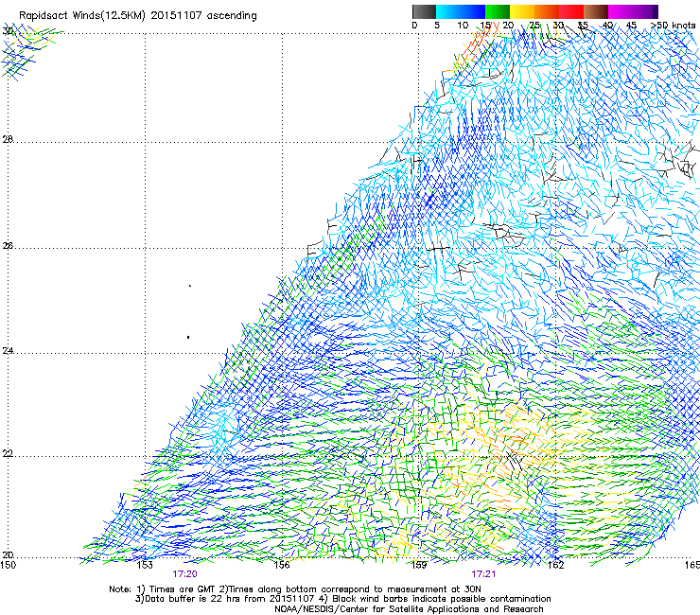Click the chart title 'Winds(12.5KM) 20151107 ascending'
The width and height of the screenshot is (700, 615).
pyautogui.click(x=165, y=16)
